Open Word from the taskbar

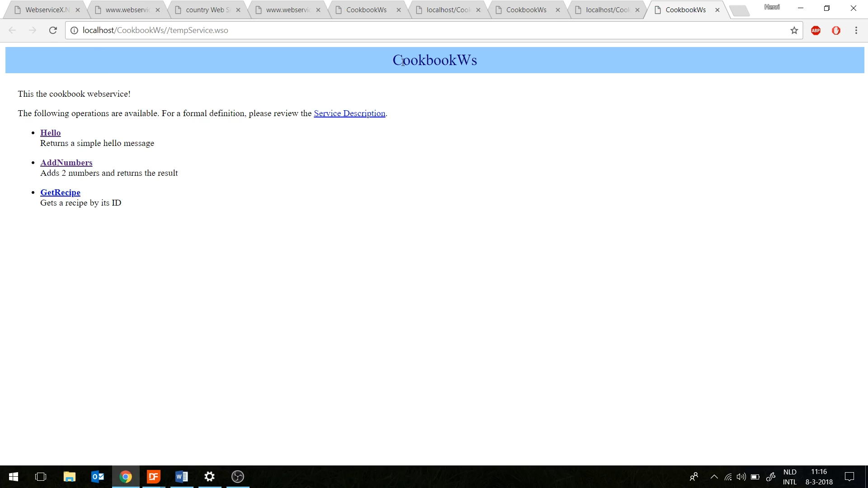pos(181,477)
